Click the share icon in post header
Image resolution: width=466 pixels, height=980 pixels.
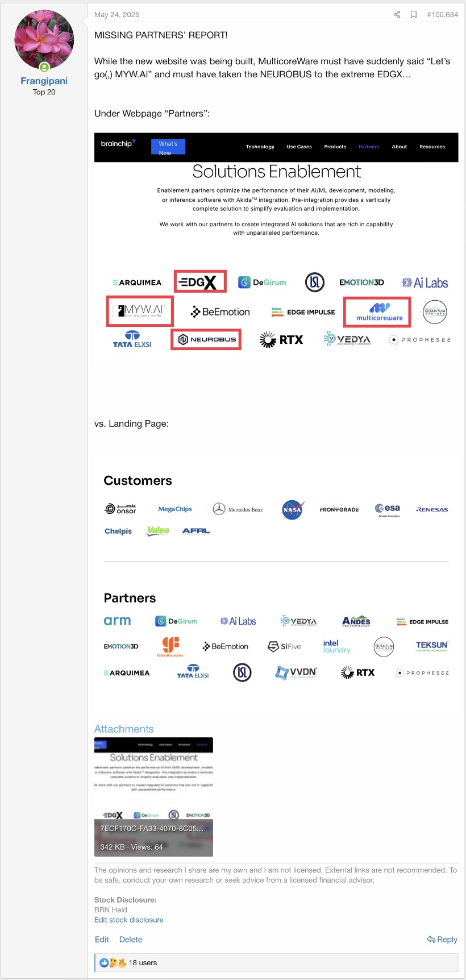click(397, 15)
